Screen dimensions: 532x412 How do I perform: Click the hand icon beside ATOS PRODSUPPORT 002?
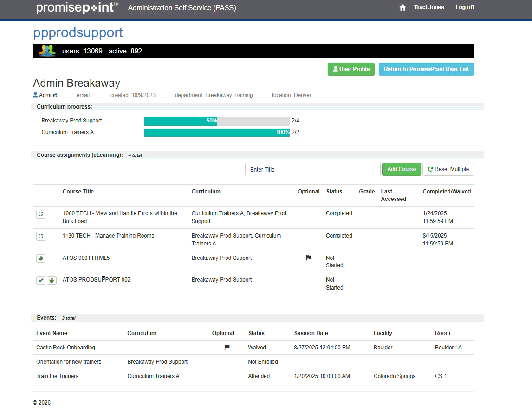click(x=52, y=280)
